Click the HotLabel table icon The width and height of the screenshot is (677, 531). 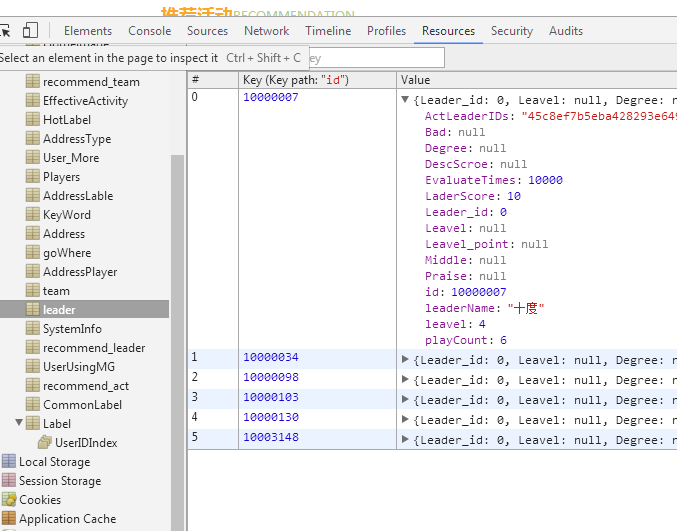point(33,119)
